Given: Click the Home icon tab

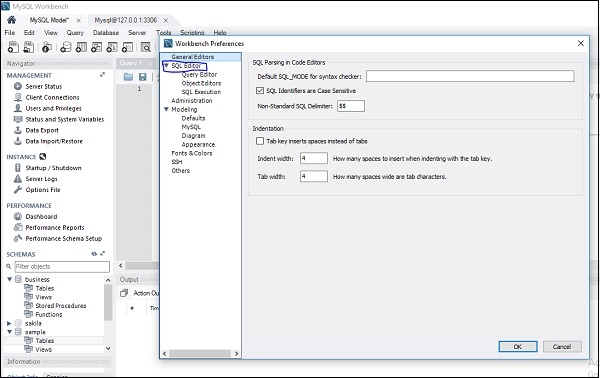Looking at the screenshot, I should 11,20.
